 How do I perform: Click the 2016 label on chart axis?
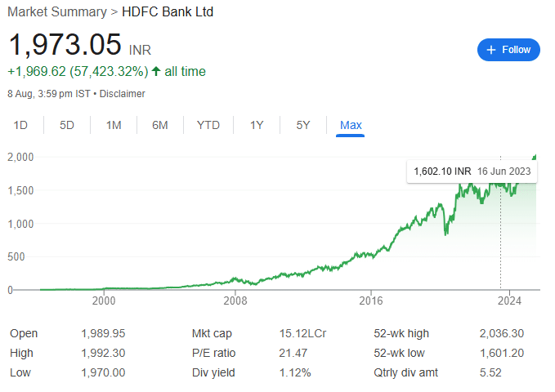371,301
